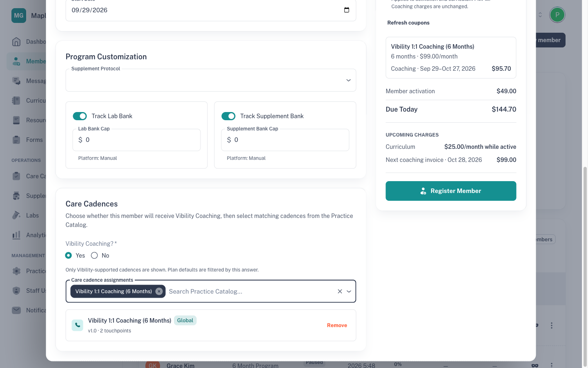Image resolution: width=588 pixels, height=368 pixels.
Task: Open the date picker calendar icon
Action: (x=347, y=10)
